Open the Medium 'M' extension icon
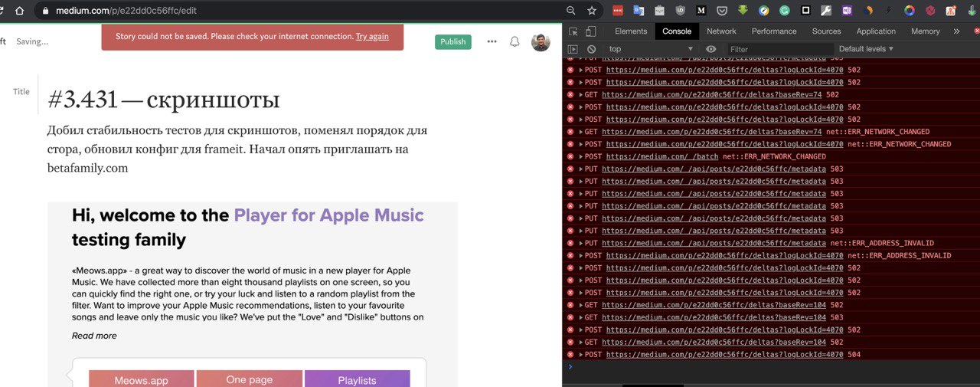Screen dimensions: 980x387 (x=701, y=11)
